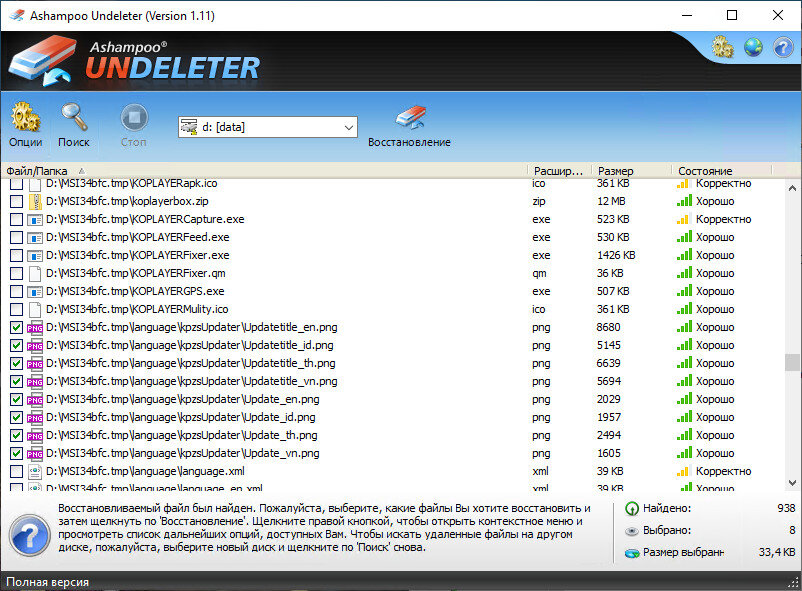Click PNG icon of Updatetitle_id.png

click(x=35, y=346)
